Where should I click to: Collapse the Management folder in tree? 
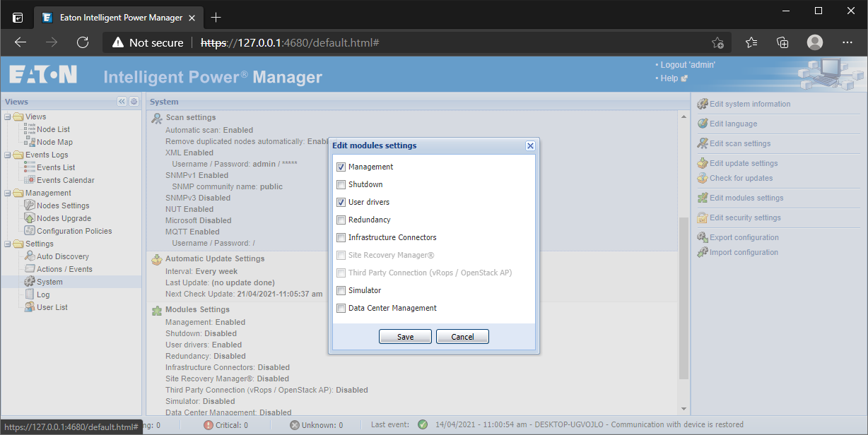(8, 193)
